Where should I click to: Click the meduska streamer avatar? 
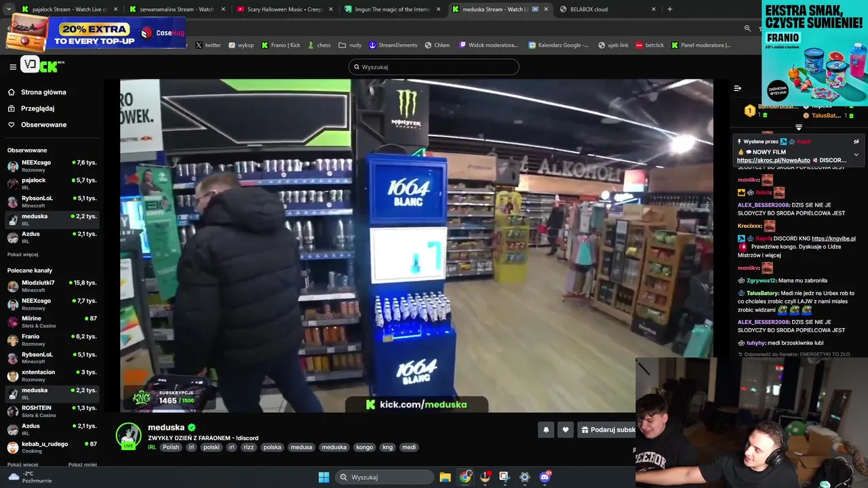(128, 436)
